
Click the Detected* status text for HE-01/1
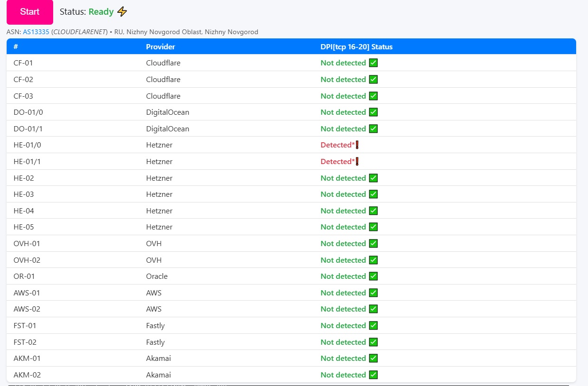[337, 161]
